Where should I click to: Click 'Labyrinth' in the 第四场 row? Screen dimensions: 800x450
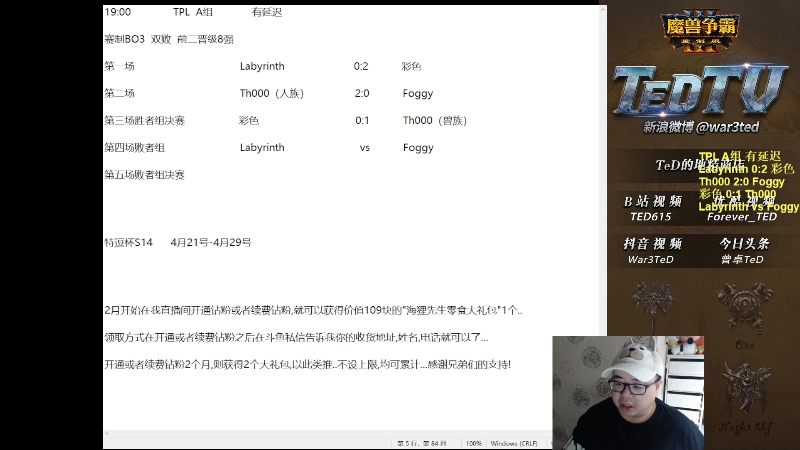pos(262,148)
